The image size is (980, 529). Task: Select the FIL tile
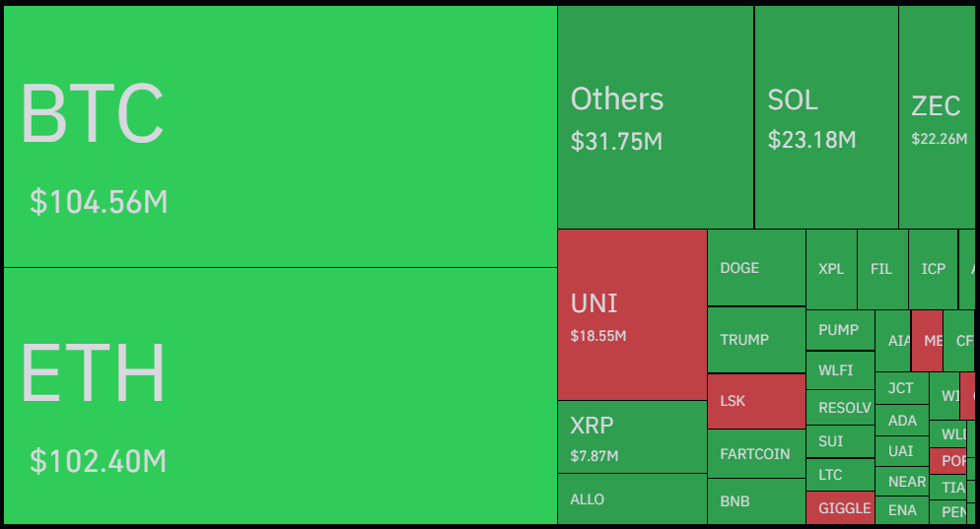[881, 269]
